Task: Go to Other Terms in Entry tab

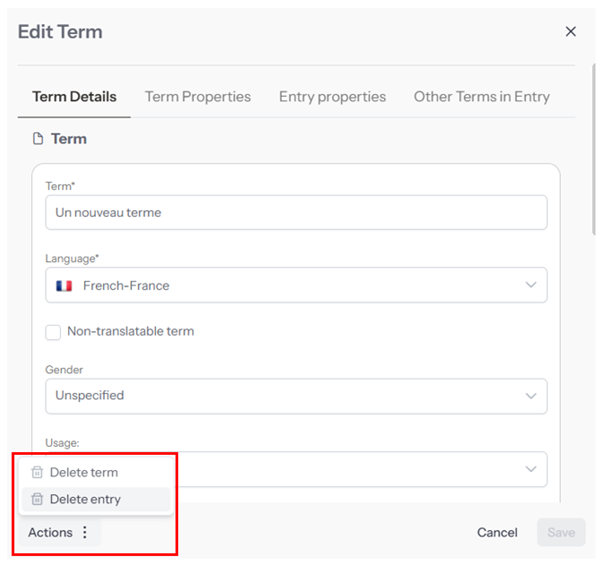Action: tap(481, 97)
